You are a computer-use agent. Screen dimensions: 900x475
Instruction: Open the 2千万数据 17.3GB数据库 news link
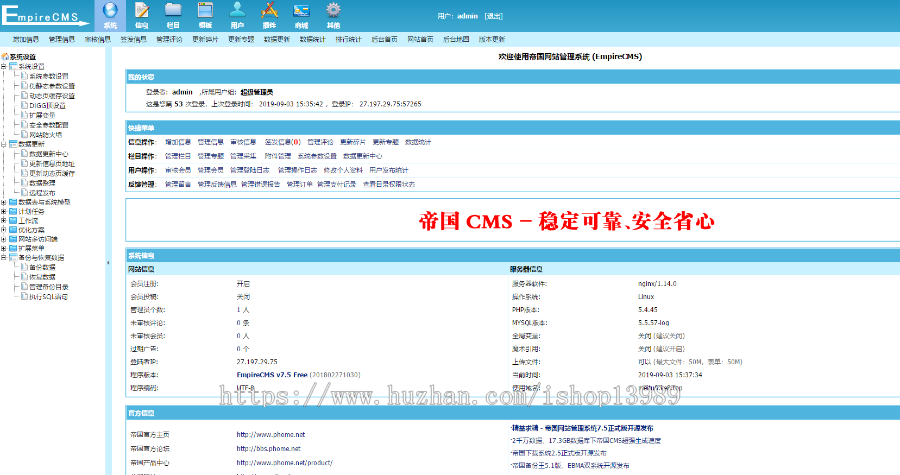tap(586, 441)
